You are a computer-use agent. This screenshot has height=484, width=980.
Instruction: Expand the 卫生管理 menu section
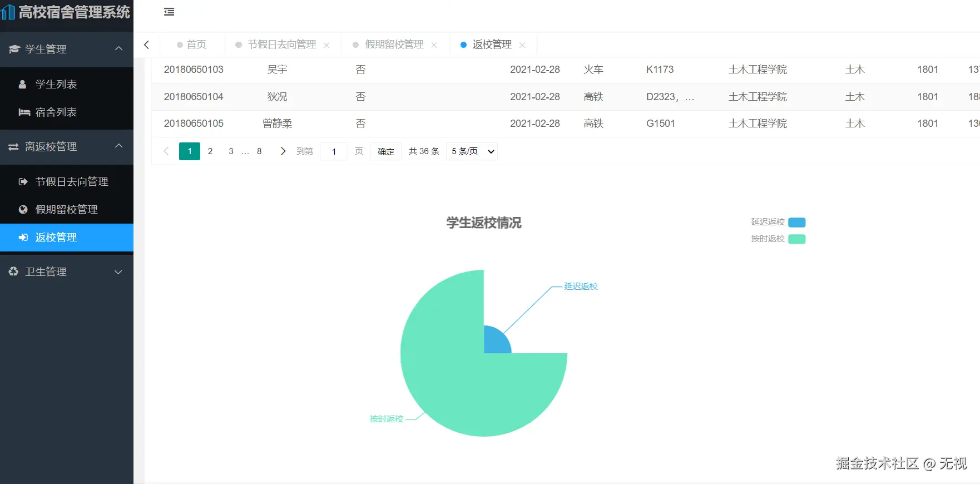118,271
